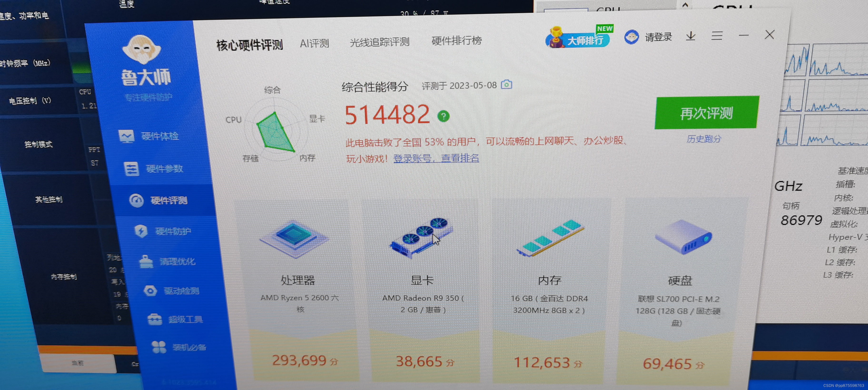Click the green question mark beside score
868x390 pixels.
coord(444,116)
